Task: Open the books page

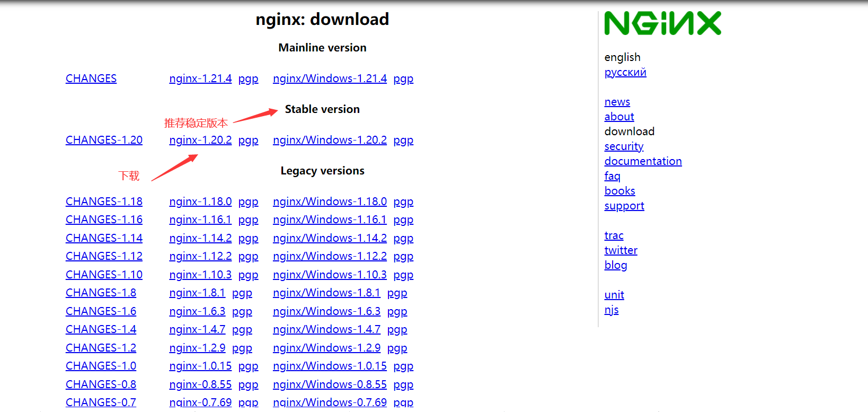Action: [619, 191]
